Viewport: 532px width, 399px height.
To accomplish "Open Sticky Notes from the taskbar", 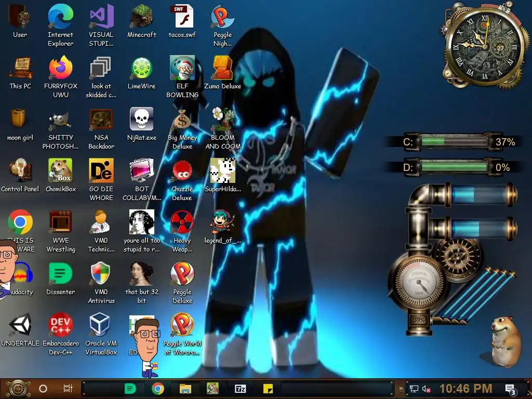I will tap(268, 389).
